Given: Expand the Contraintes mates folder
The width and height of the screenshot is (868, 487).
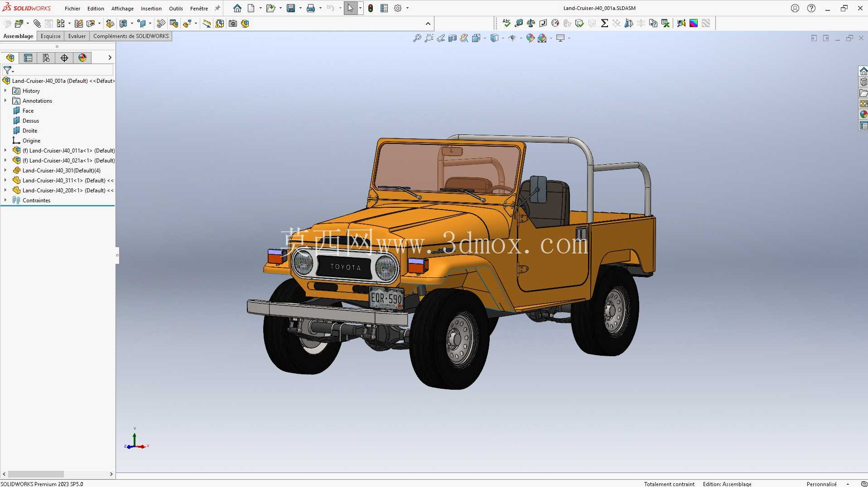Looking at the screenshot, I should pyautogui.click(x=5, y=201).
